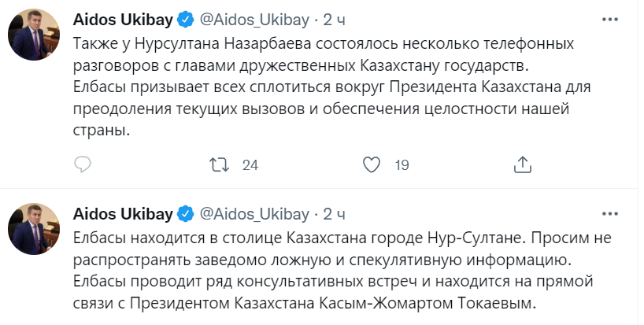Click the retweet count 24
Screen dimensions: 644x325
(x=250, y=165)
